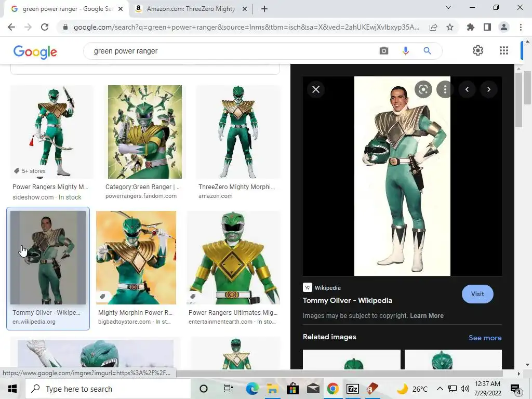Reload the current page
Screen dimensions: 532x399
point(45,27)
